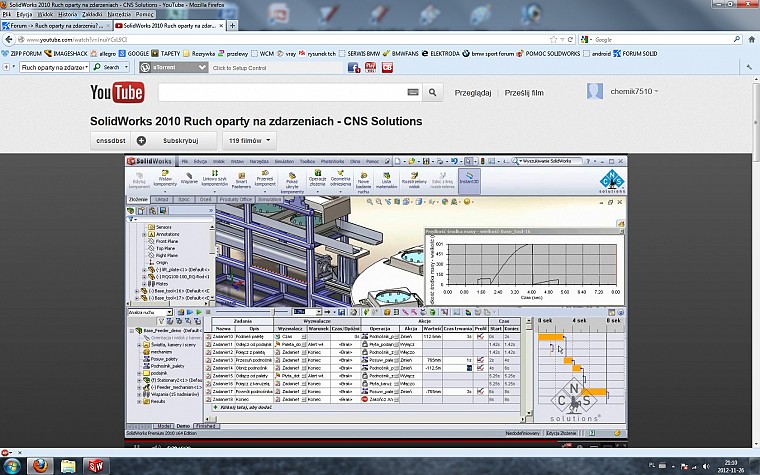The image size is (760, 475).
Task: Click SolidWorks zoom to fit icon
Action: 370,202
